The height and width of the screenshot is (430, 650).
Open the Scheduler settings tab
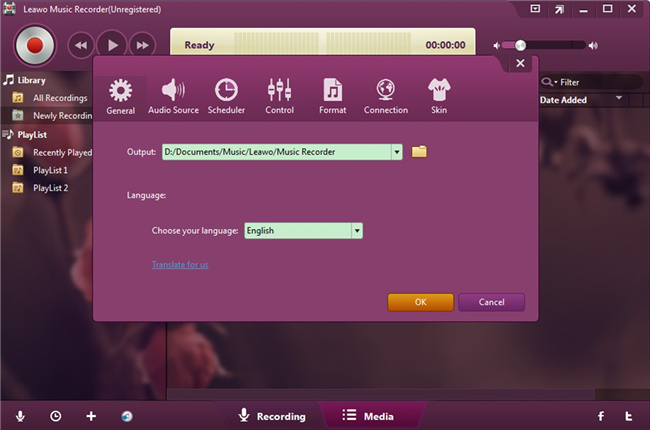pyautogui.click(x=226, y=97)
